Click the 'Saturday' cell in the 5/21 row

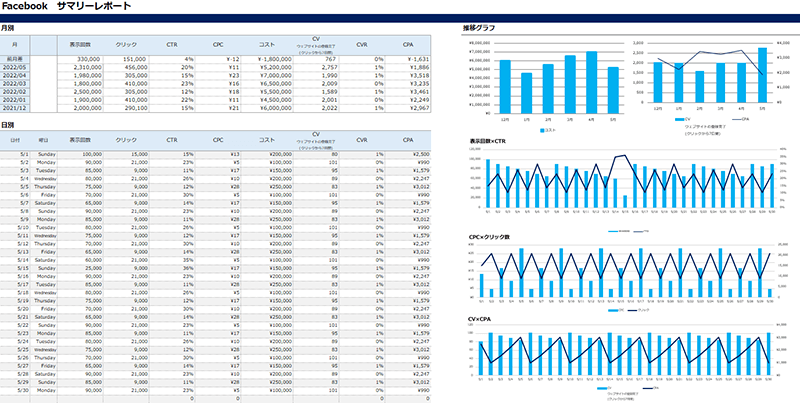click(x=43, y=317)
